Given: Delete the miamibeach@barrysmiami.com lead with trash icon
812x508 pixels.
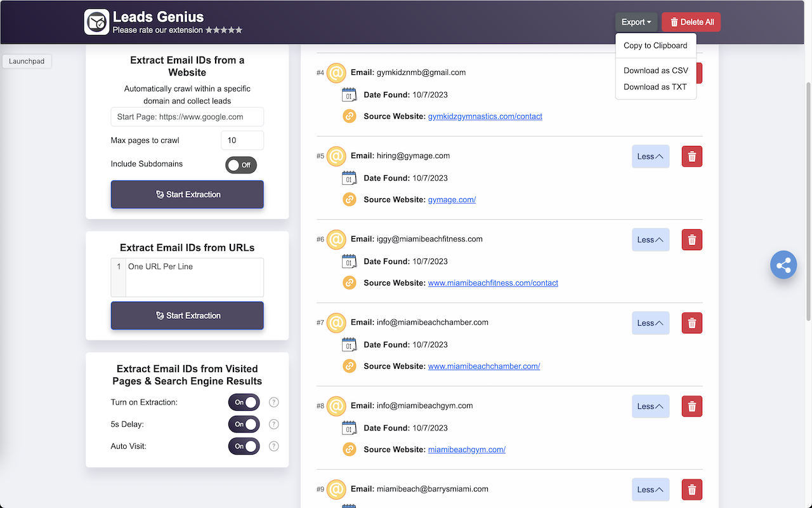Looking at the screenshot, I should [692, 490].
